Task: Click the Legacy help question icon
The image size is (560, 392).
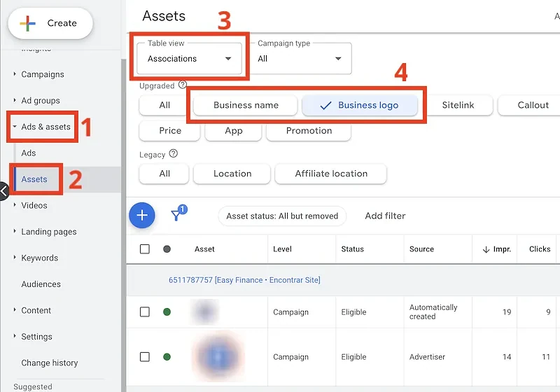Action: pyautogui.click(x=173, y=154)
